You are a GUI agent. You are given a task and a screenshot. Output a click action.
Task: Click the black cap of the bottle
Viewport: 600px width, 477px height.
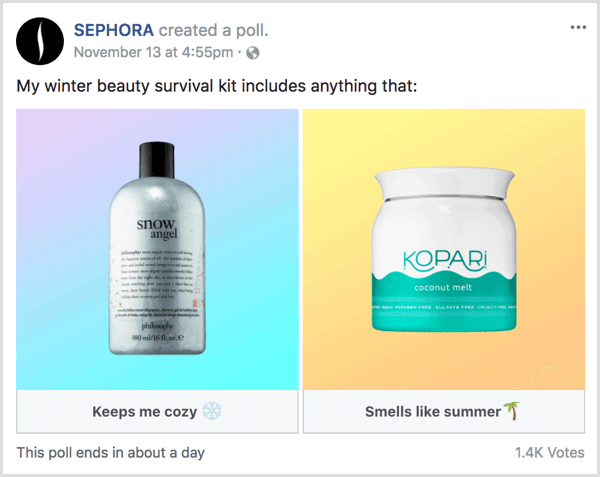pyautogui.click(x=157, y=154)
